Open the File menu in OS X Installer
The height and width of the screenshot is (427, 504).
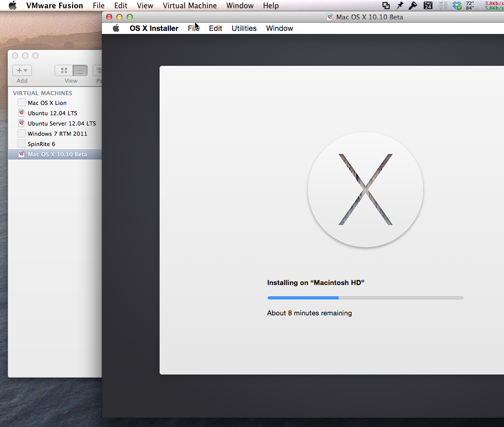click(194, 28)
